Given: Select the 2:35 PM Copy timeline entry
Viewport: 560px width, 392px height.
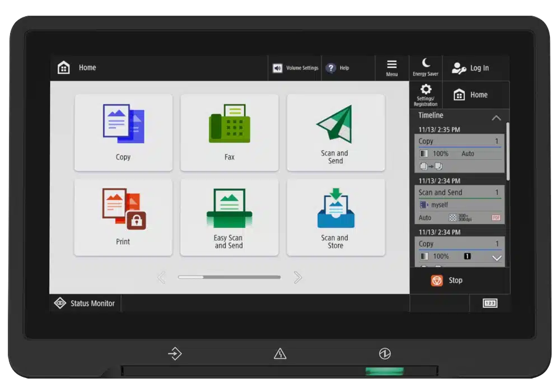Looking at the screenshot, I should pos(459,153).
